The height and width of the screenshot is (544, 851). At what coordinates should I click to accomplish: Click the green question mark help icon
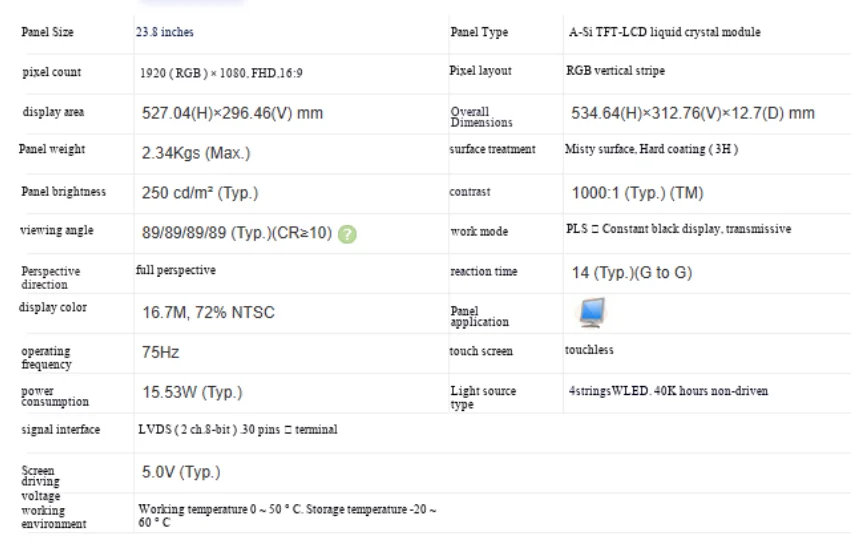[347, 234]
